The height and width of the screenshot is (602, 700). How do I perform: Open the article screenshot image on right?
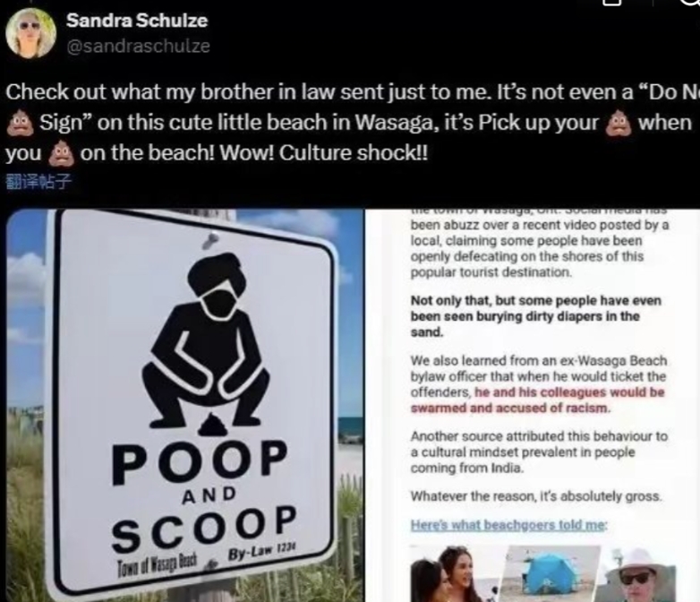click(532, 405)
